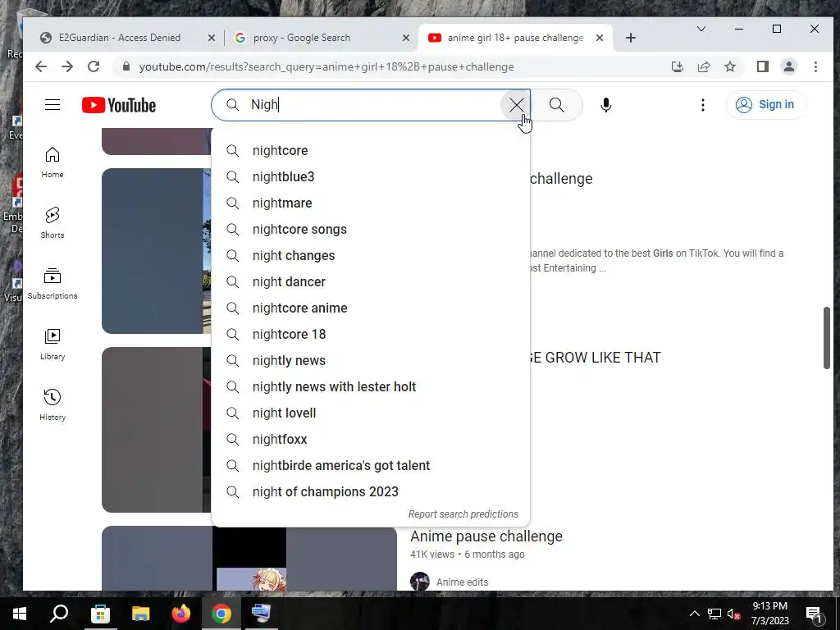This screenshot has height=630, width=840.
Task: Choose the 'nightcore anime' suggestion
Action: tap(370, 308)
